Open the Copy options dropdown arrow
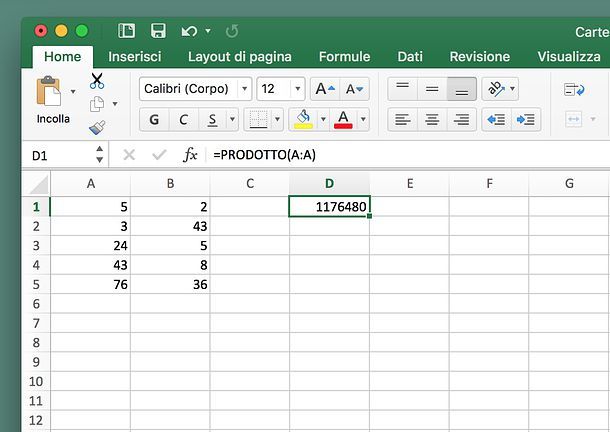Image resolution: width=610 pixels, height=432 pixels. tap(115, 104)
